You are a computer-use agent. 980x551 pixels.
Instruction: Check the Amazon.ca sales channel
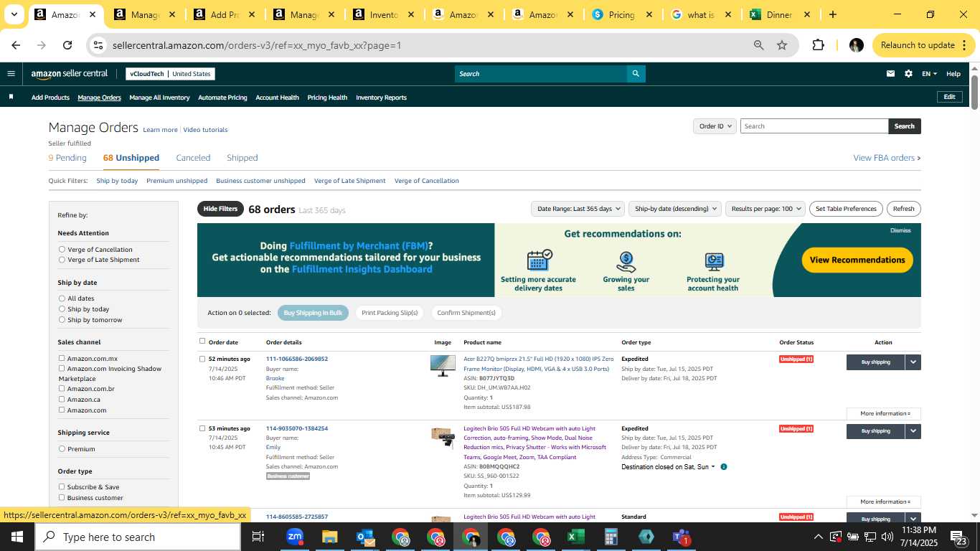point(62,399)
